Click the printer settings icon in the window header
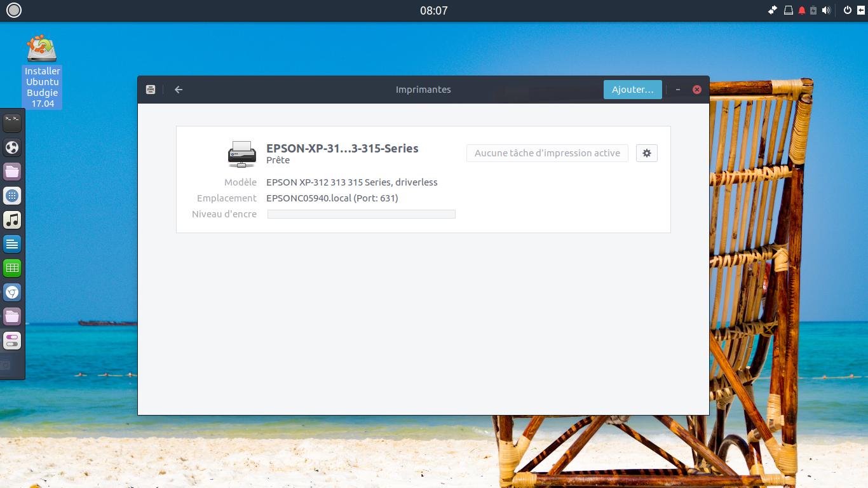This screenshot has height=488, width=868. tap(151, 90)
